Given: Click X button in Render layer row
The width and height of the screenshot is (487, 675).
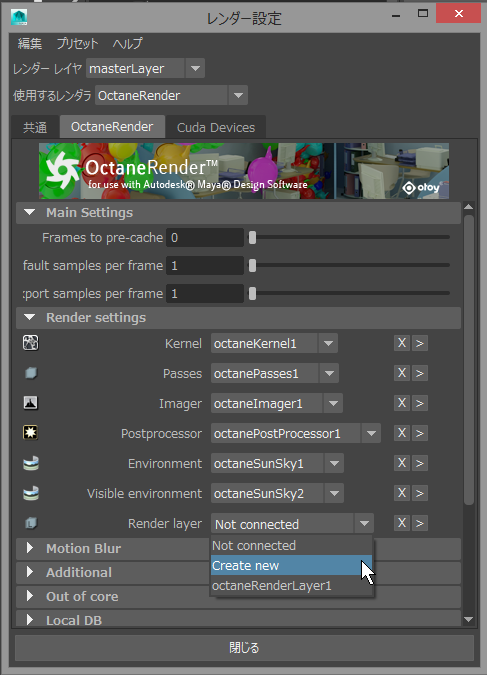Looking at the screenshot, I should (402, 523).
